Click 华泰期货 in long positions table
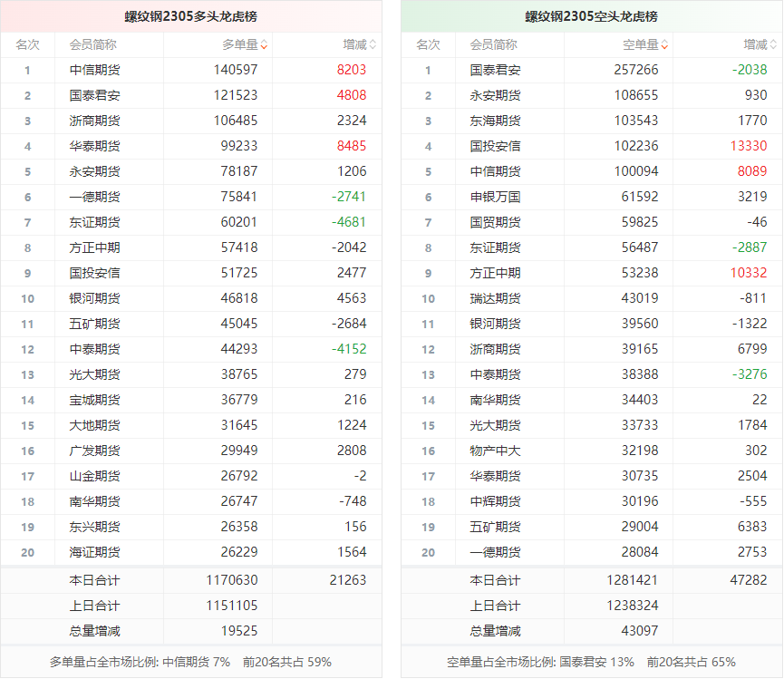This screenshot has height=679, width=784. [94, 146]
